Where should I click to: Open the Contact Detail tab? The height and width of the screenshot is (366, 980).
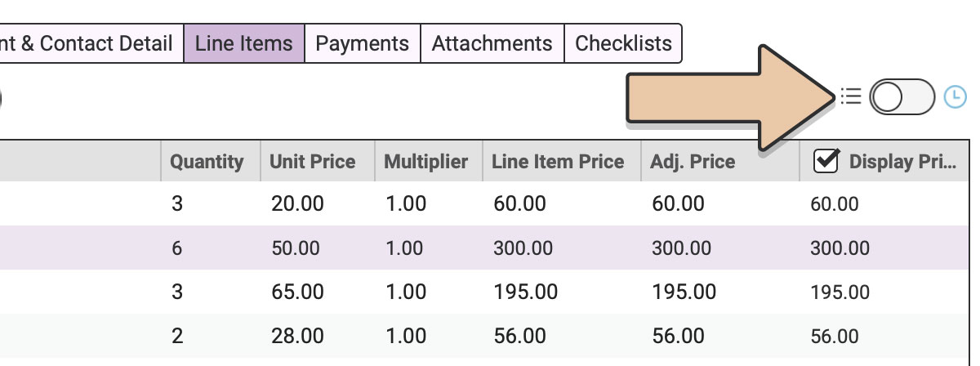pos(91,43)
